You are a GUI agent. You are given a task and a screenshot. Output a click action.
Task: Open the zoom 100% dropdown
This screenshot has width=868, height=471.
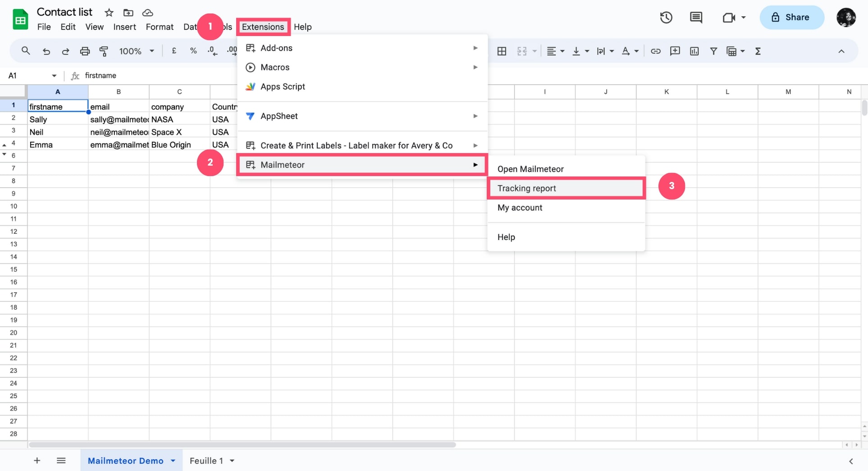pos(137,51)
